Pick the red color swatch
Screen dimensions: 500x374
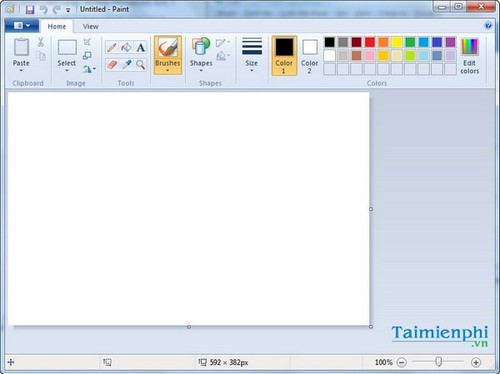point(370,42)
